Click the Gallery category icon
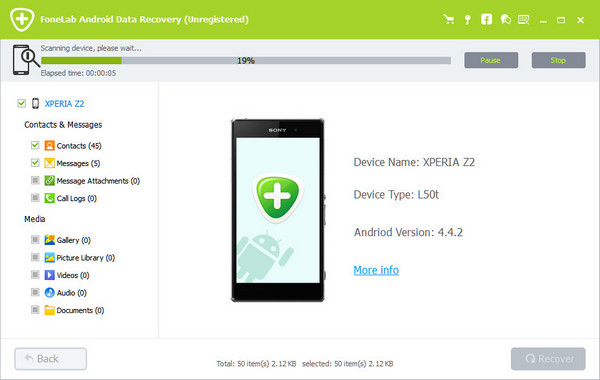 (x=49, y=240)
